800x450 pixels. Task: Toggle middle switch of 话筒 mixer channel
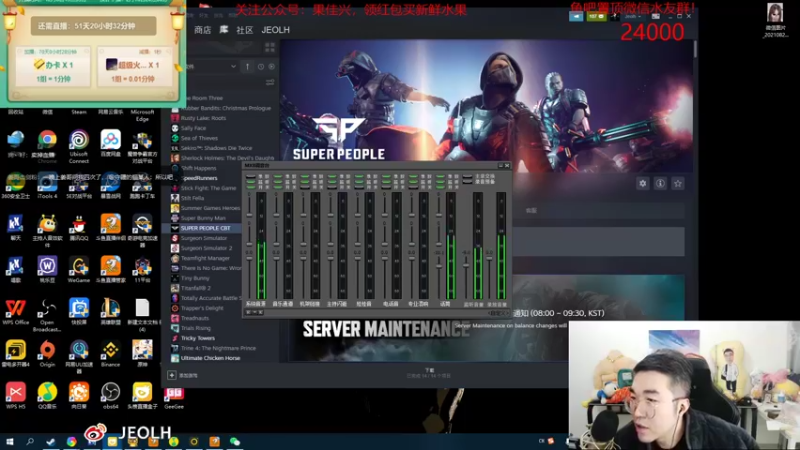pos(440,181)
